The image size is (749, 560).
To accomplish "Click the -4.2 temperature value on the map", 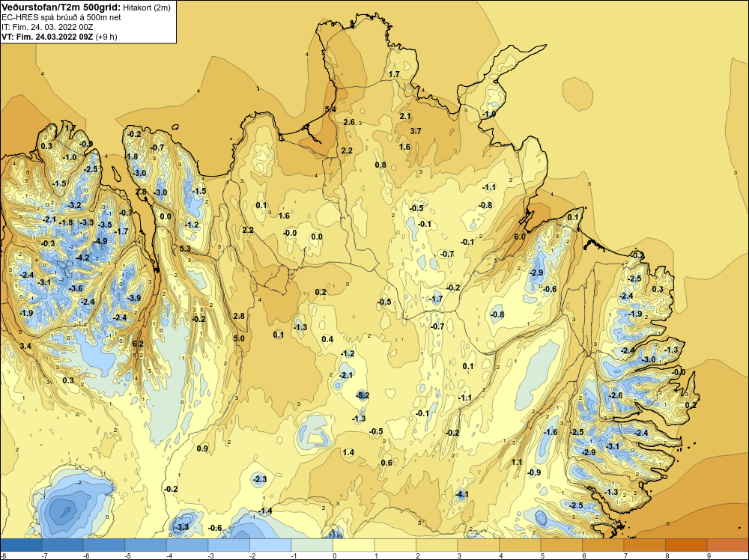I will click(x=82, y=258).
